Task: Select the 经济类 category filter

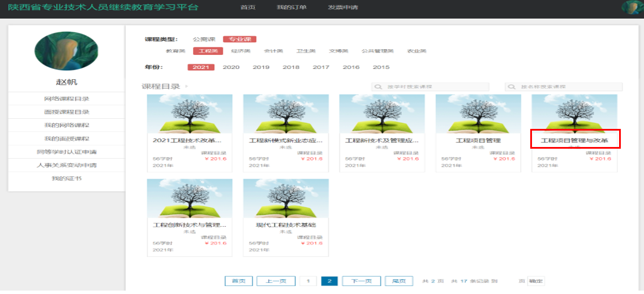Action: [x=241, y=51]
